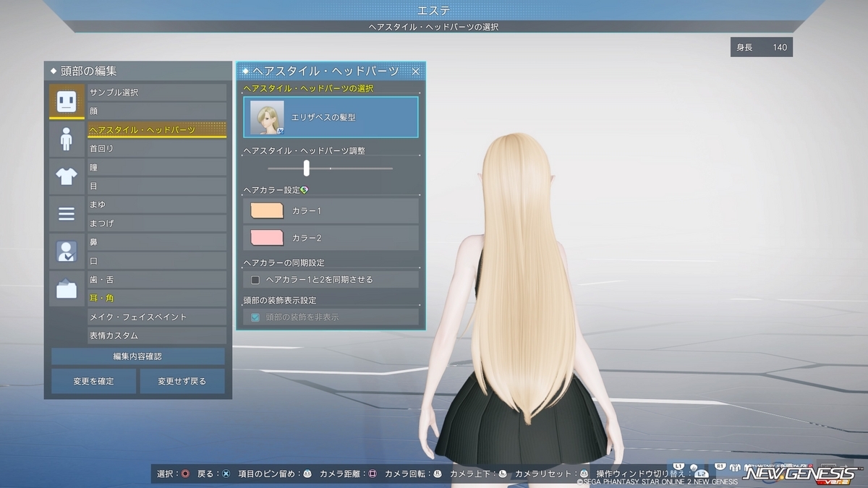Select 歯・舌 menu item
868x488 pixels.
157,280
